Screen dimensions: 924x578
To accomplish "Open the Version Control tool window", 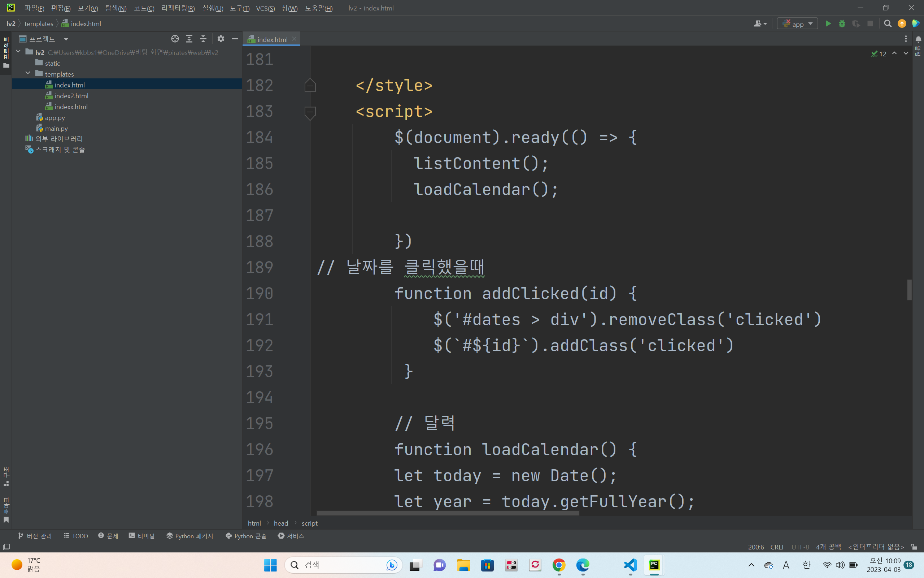I will pyautogui.click(x=35, y=536).
